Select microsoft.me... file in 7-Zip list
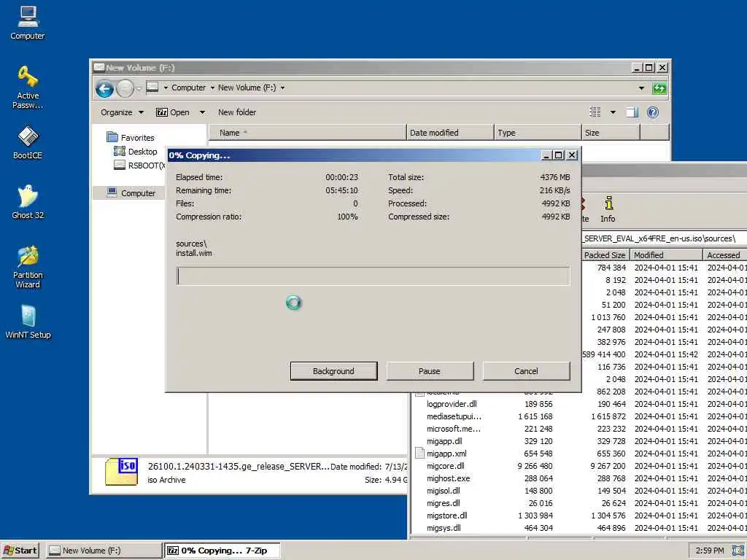The height and width of the screenshot is (560, 747). [454, 429]
